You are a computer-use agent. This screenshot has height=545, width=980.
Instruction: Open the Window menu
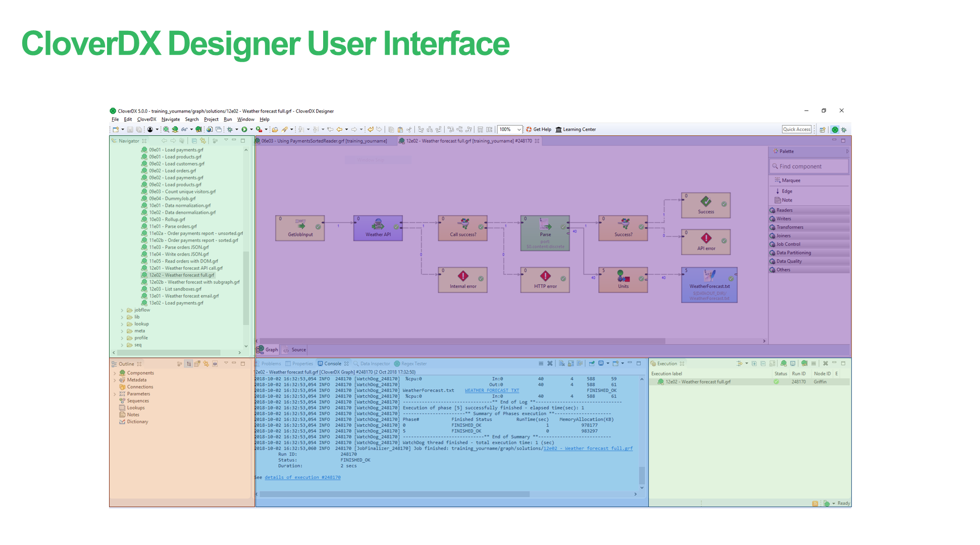point(246,119)
